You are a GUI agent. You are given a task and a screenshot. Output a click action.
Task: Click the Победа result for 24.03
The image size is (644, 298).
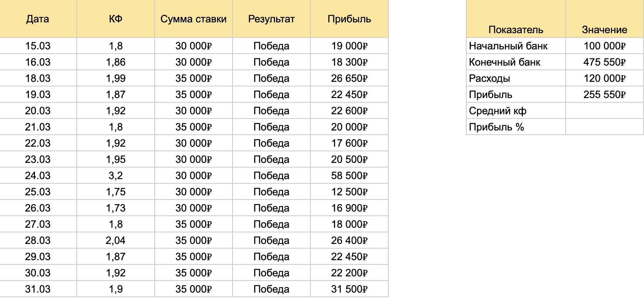pos(271,176)
